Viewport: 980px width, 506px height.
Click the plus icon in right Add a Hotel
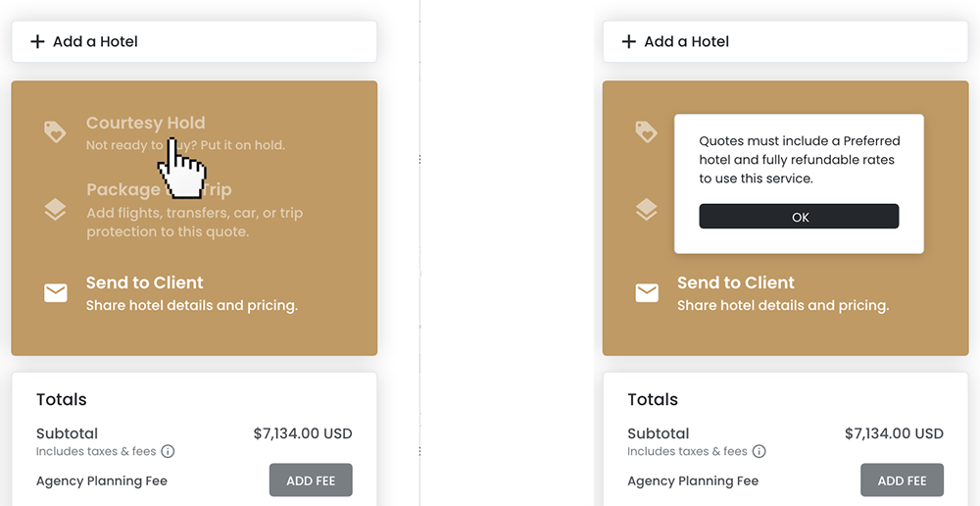[629, 41]
